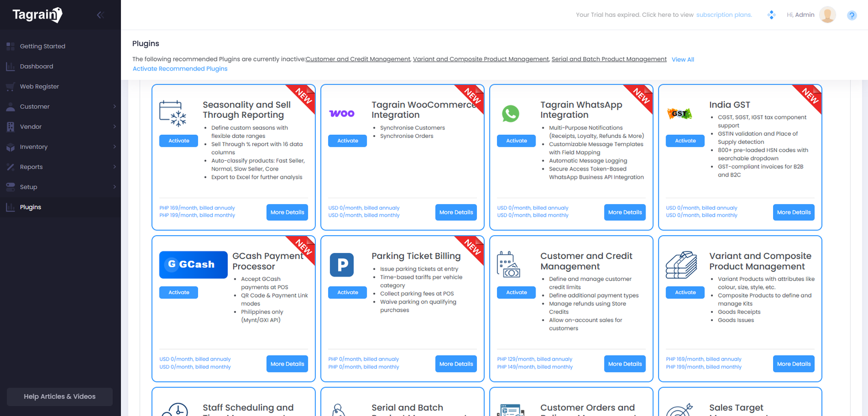
Task: Activate the Tagrain WhatsApp Integration plugin
Action: 516,141
